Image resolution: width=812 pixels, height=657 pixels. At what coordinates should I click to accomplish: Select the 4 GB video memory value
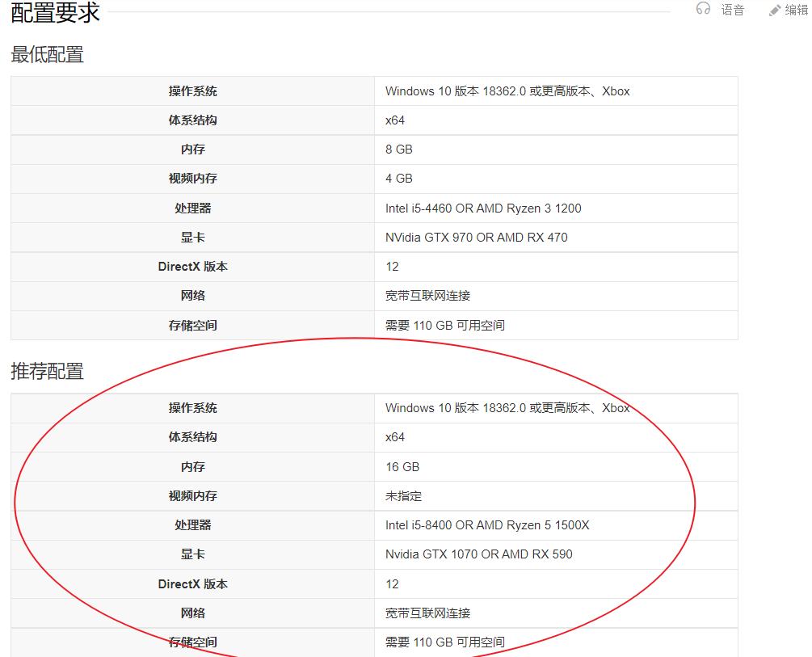(399, 179)
